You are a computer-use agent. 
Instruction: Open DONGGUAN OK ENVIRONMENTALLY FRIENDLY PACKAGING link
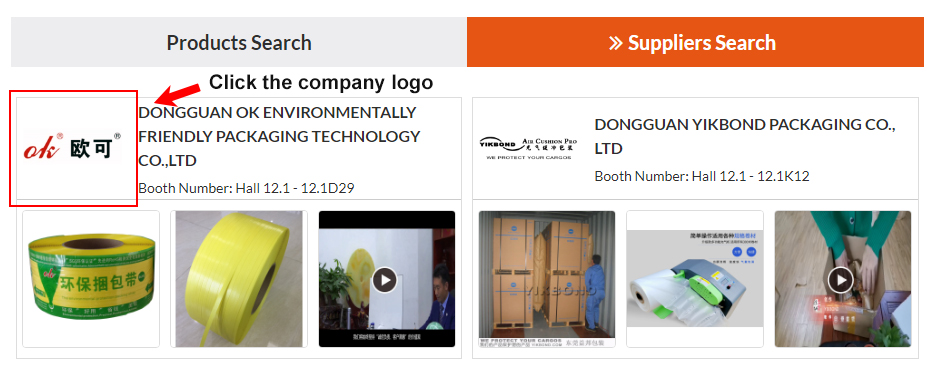click(x=279, y=136)
